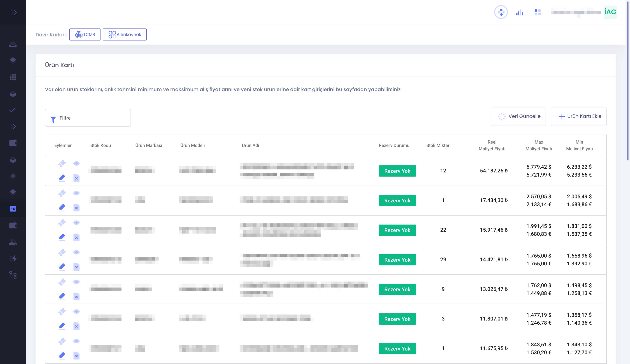
Task: Open the grid apps icon in header
Action: pos(538,12)
